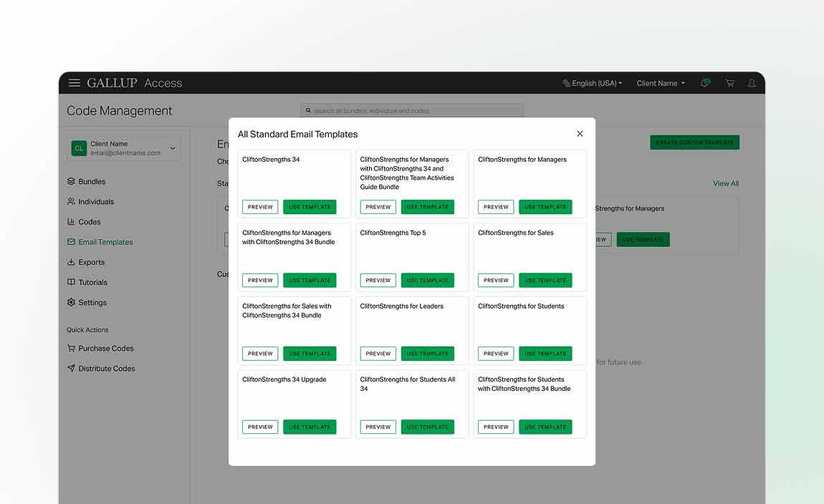Use the CliftonStrengths 34 template
The image size is (824, 504).
pyautogui.click(x=310, y=207)
